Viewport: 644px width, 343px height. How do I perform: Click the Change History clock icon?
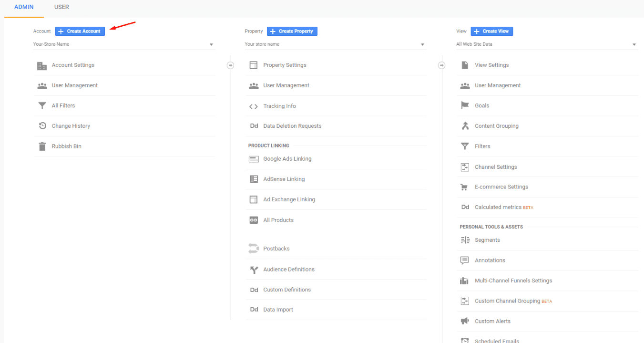coord(42,126)
